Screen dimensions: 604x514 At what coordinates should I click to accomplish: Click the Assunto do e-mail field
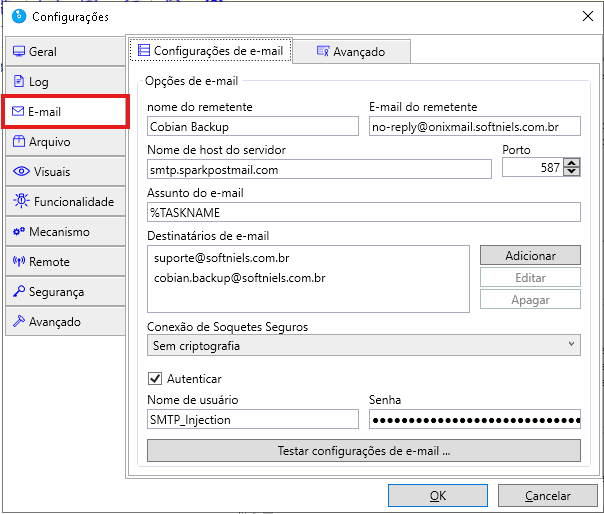363,213
